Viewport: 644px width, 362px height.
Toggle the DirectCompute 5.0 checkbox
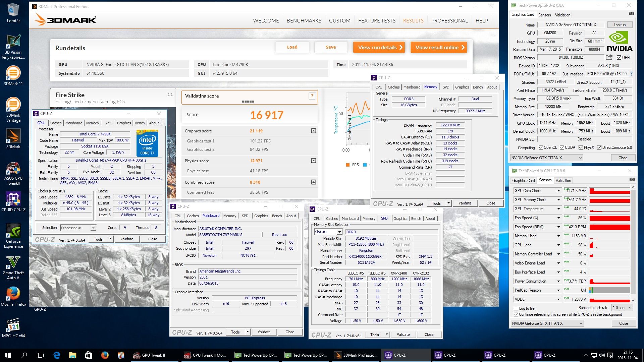(599, 147)
